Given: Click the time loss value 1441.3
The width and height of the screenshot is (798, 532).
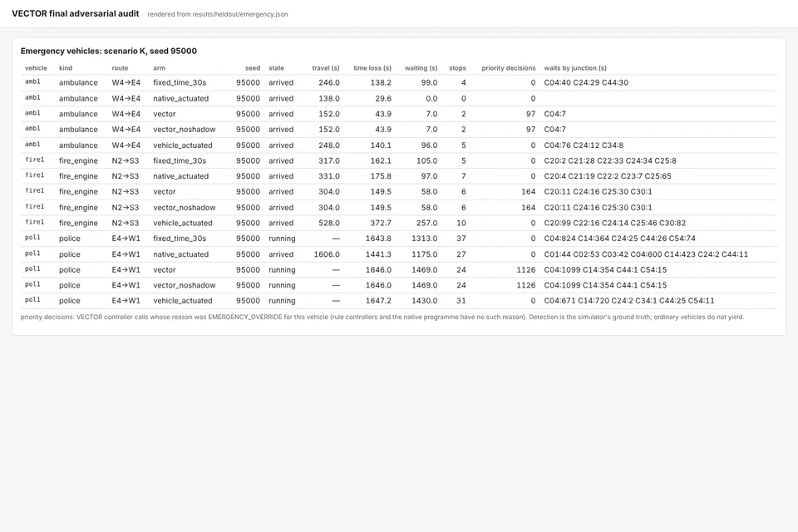Looking at the screenshot, I should pyautogui.click(x=379, y=254).
